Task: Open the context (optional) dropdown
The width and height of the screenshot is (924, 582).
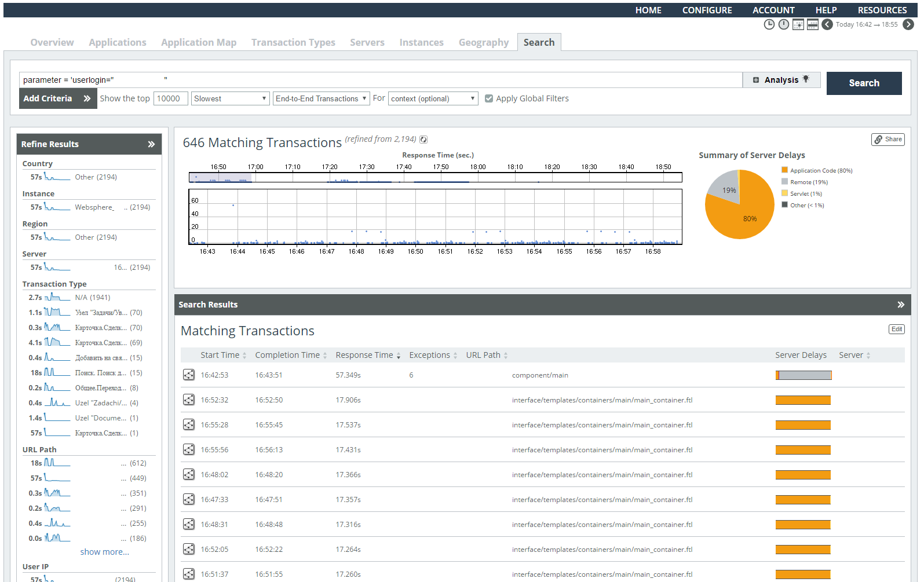Action: [433, 98]
